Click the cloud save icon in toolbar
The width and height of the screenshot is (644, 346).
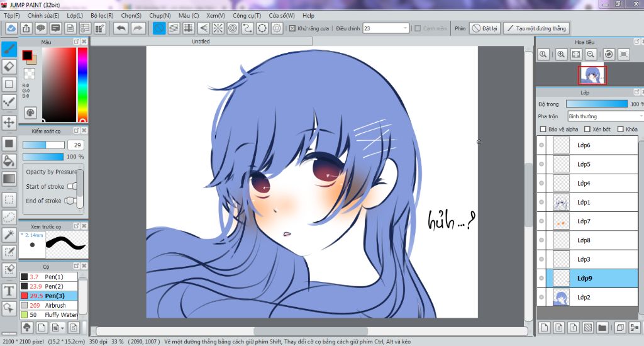(11, 28)
